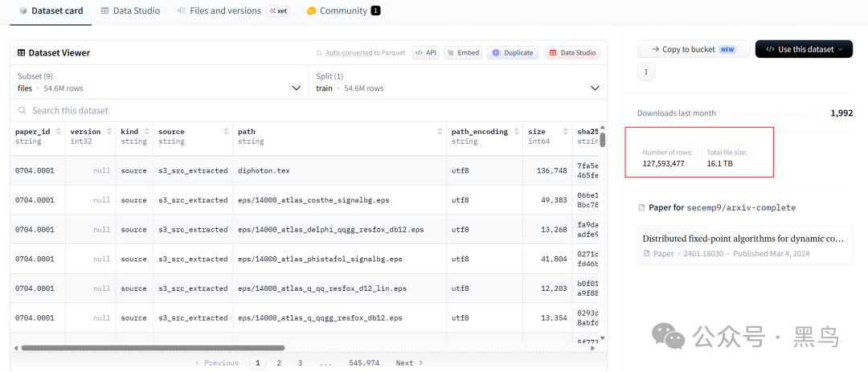The width and height of the screenshot is (868, 372).
Task: Expand the Subset files dropdown
Action: tap(159, 83)
